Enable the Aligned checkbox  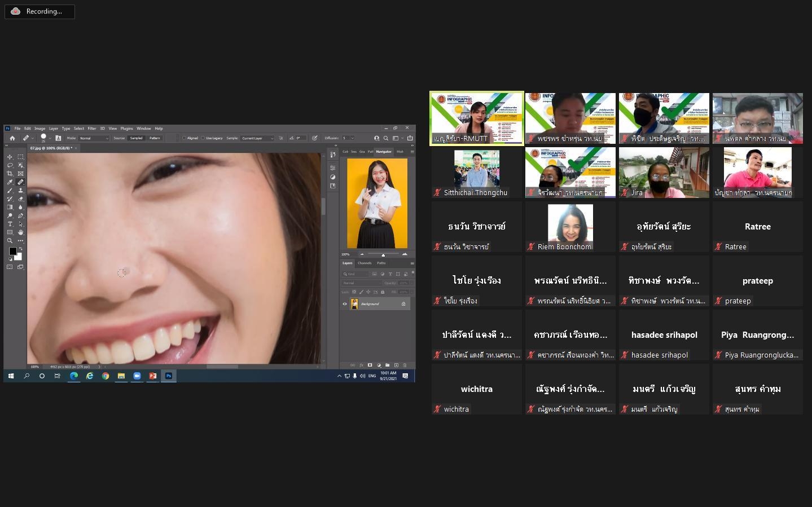tap(183, 138)
